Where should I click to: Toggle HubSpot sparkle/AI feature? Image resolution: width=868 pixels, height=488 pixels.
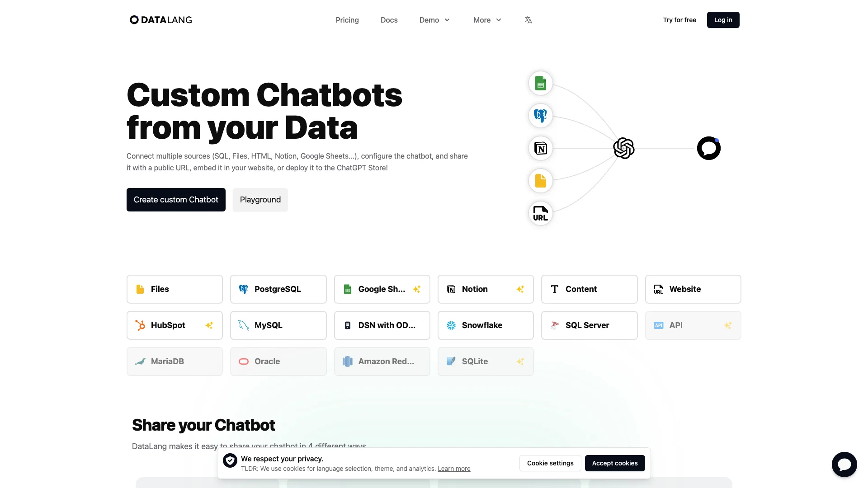point(209,325)
